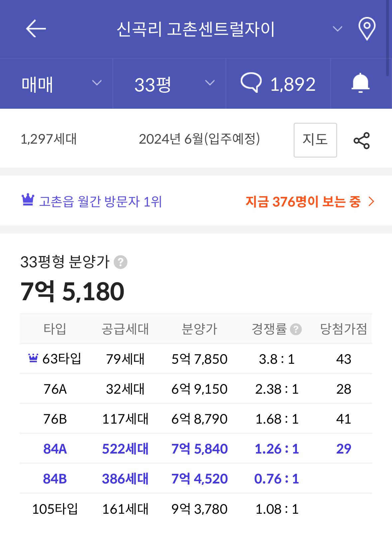Image resolution: width=392 pixels, height=535 pixels.
Task: Tap the notification bell icon
Action: tap(361, 83)
